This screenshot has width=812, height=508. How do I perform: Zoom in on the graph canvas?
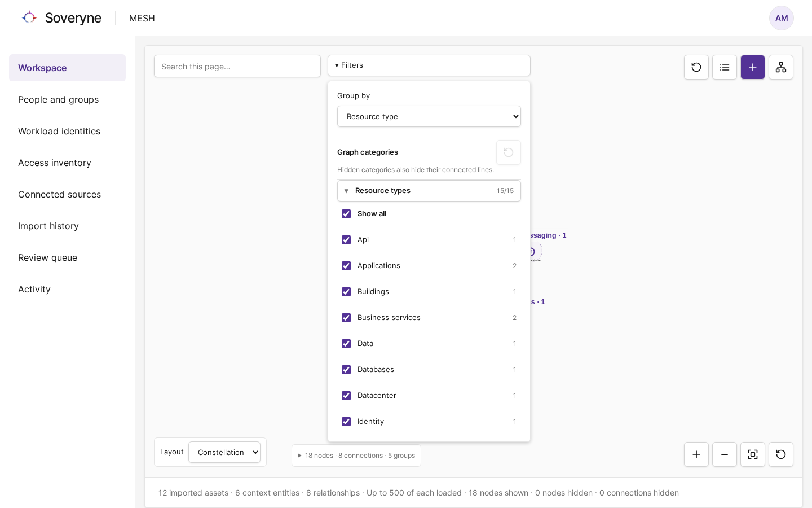tap(696, 454)
